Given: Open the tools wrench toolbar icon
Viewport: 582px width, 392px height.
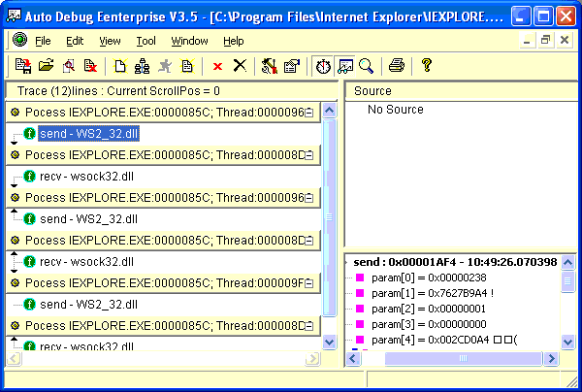Looking at the screenshot, I should (269, 66).
